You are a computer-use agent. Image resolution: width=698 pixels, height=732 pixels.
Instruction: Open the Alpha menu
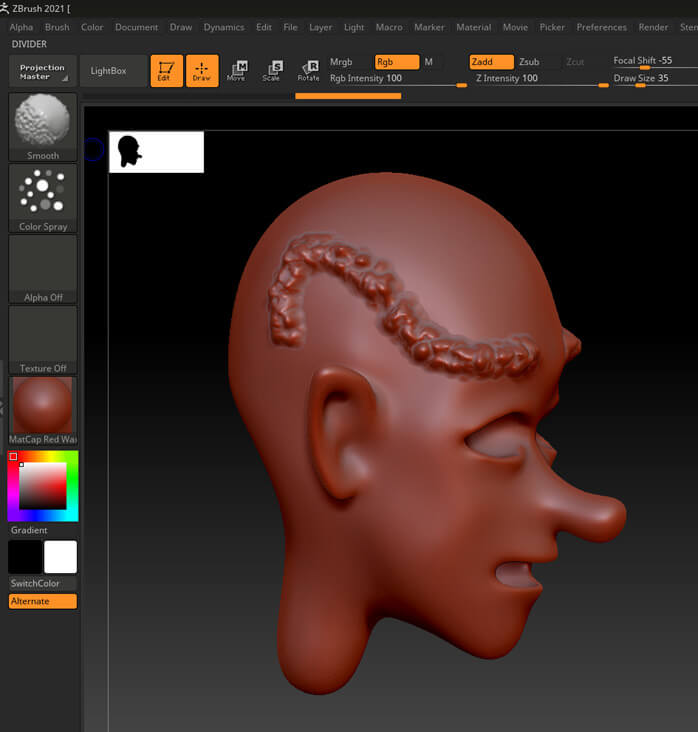coord(21,28)
